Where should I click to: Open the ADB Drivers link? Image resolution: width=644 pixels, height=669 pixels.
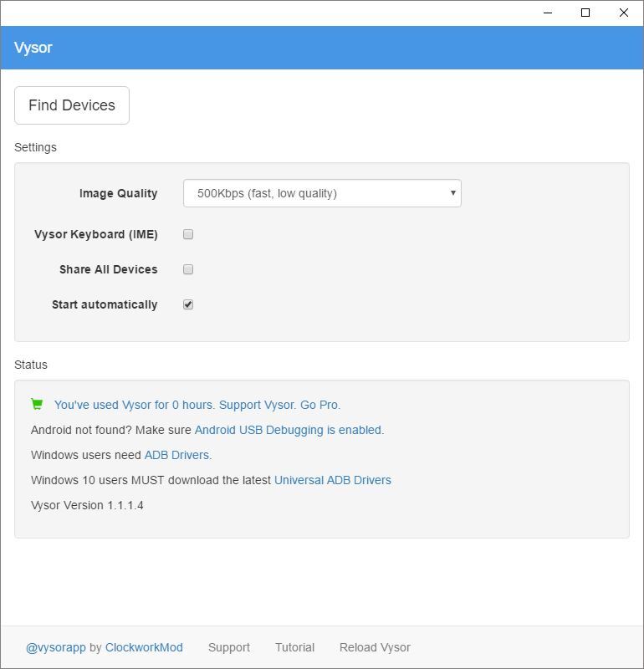[x=176, y=455]
